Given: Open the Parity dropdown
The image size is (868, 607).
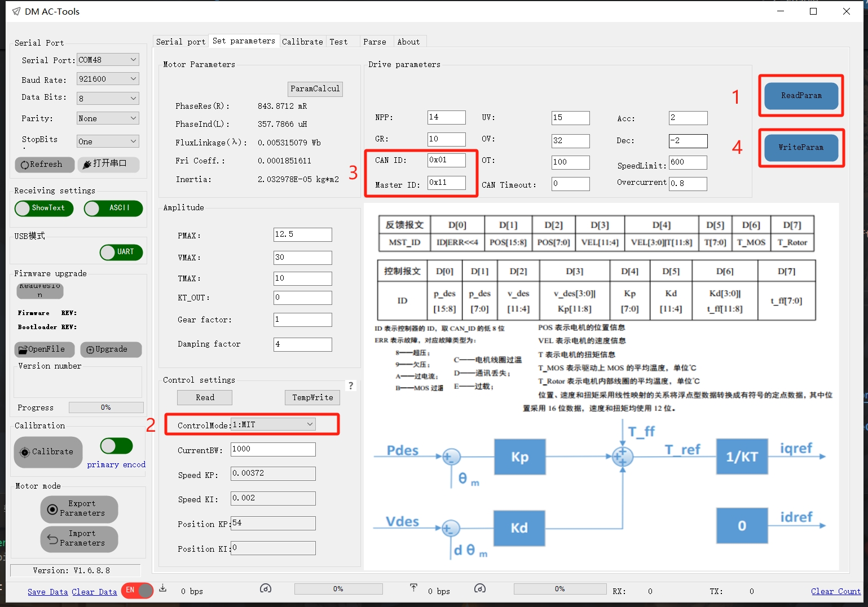Looking at the screenshot, I should (x=108, y=118).
